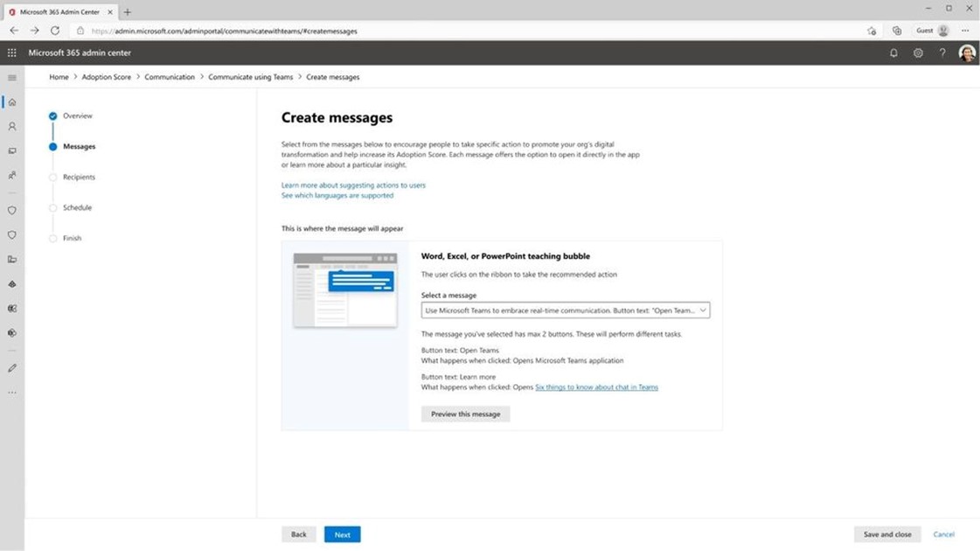This screenshot has width=980, height=551.
Task: Show all sidebar items via ellipsis
Action: [x=12, y=393]
